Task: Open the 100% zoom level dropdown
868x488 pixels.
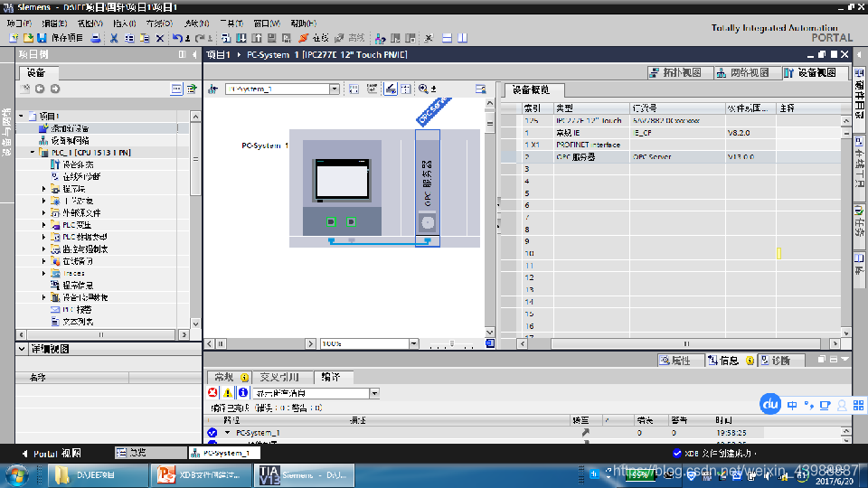Action: tap(413, 343)
